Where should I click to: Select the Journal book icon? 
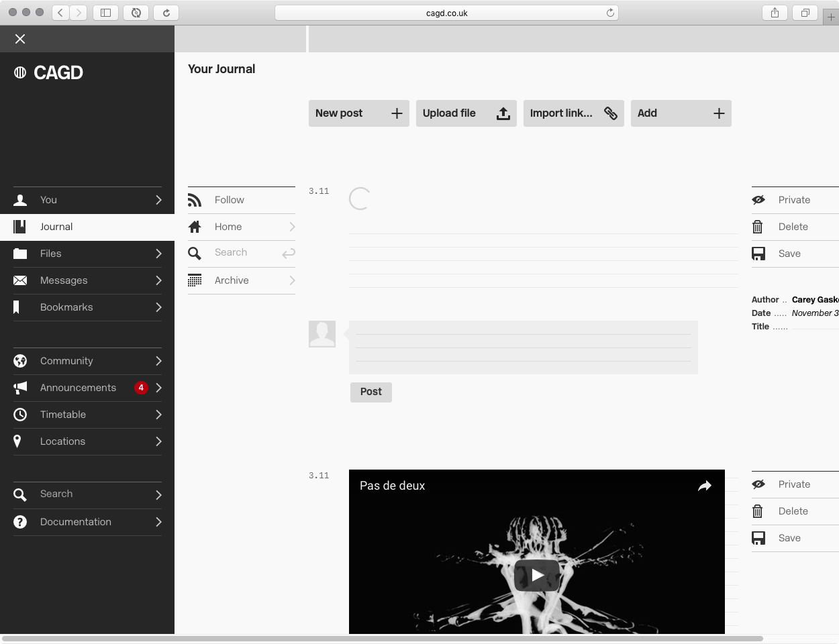(x=20, y=227)
